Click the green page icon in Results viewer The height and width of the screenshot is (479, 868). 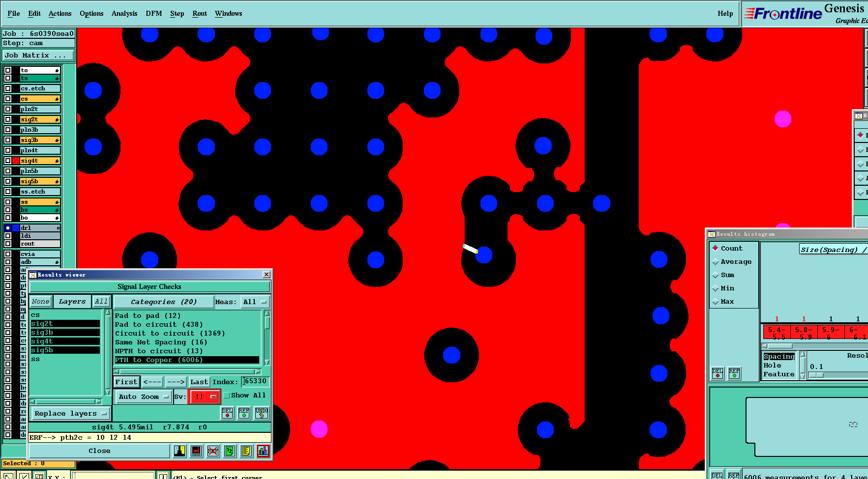(230, 451)
